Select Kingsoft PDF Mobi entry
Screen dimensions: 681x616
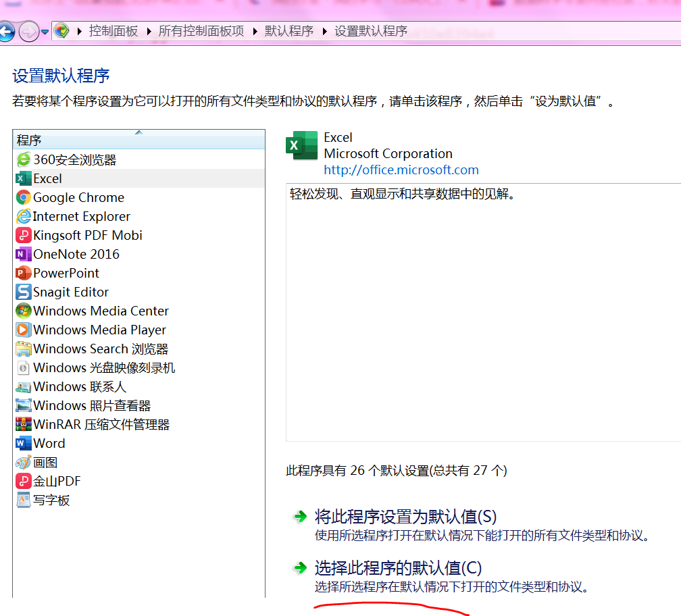(88, 235)
